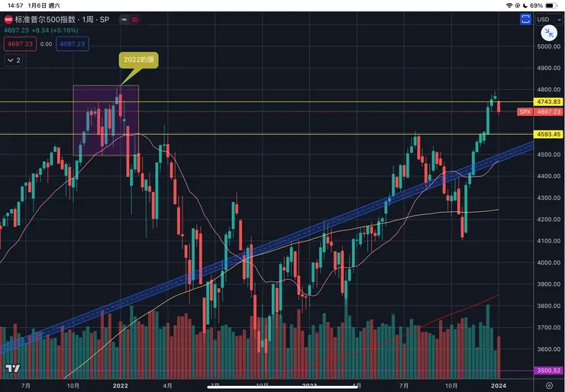Click the 2022 label on time axis
Screen dimensions: 565x392
[119, 386]
